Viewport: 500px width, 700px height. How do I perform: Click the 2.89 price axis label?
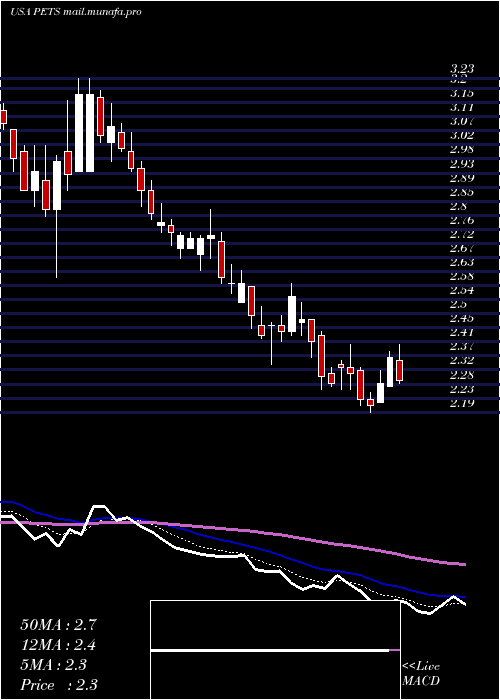(462, 178)
